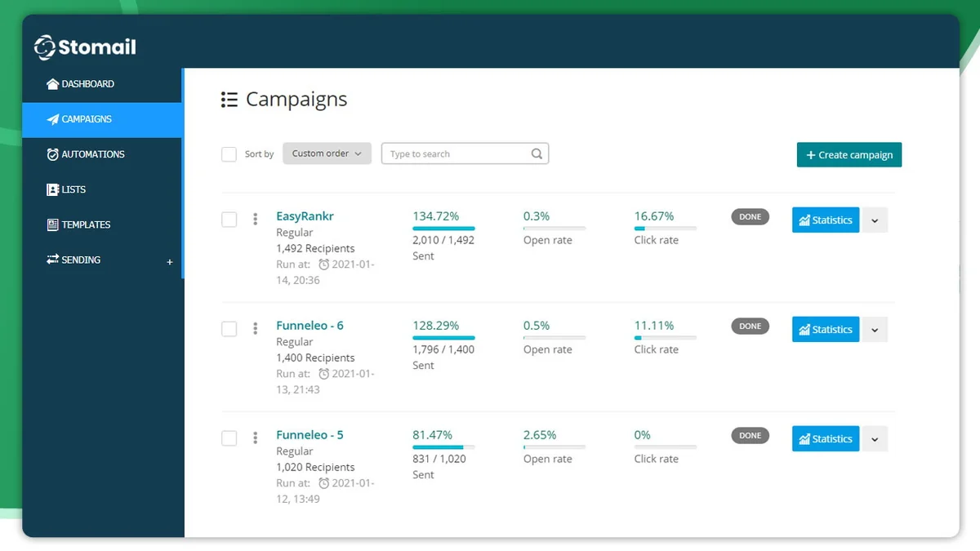This screenshot has height=551, width=980.
Task: Click the EasyRankr sent progress bar
Action: point(443,229)
